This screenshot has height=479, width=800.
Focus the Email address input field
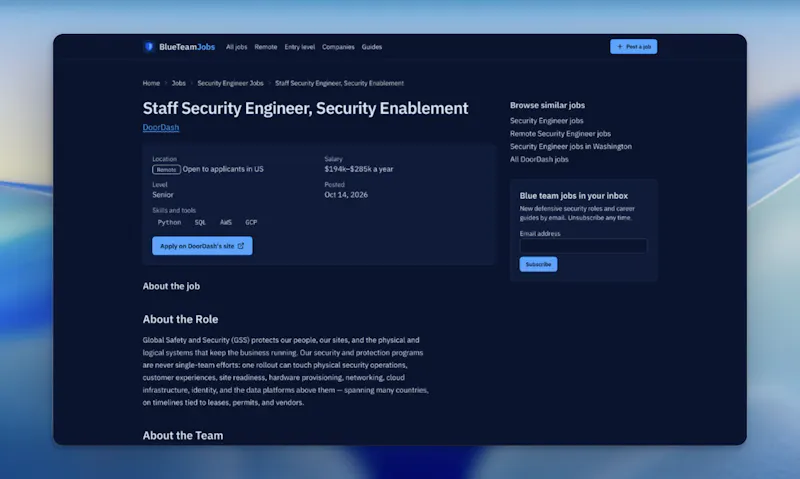click(583, 246)
